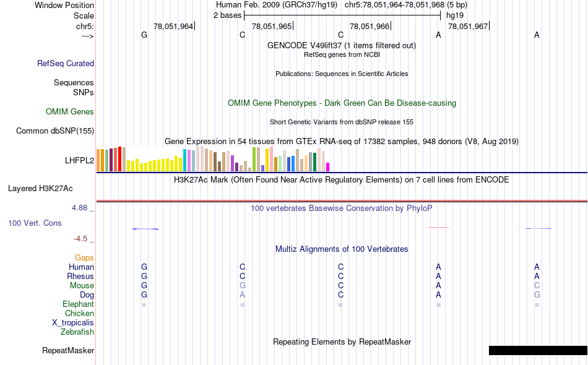Click the GTEx expression bar chart for LHFPL2

coord(213,159)
